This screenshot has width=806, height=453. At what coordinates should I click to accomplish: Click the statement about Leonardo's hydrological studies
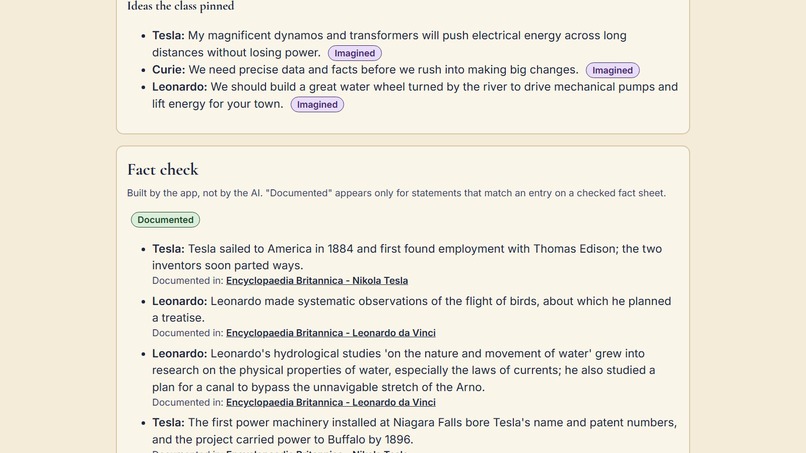coord(404,370)
